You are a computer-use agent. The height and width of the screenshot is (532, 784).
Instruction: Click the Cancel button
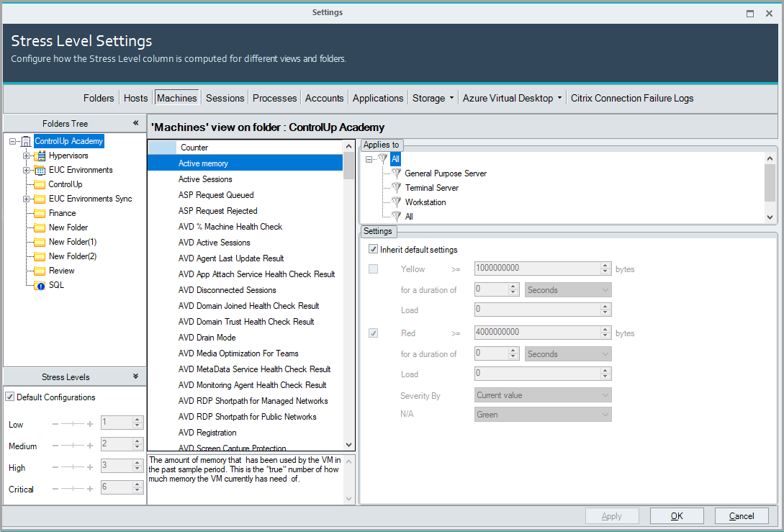click(x=741, y=515)
